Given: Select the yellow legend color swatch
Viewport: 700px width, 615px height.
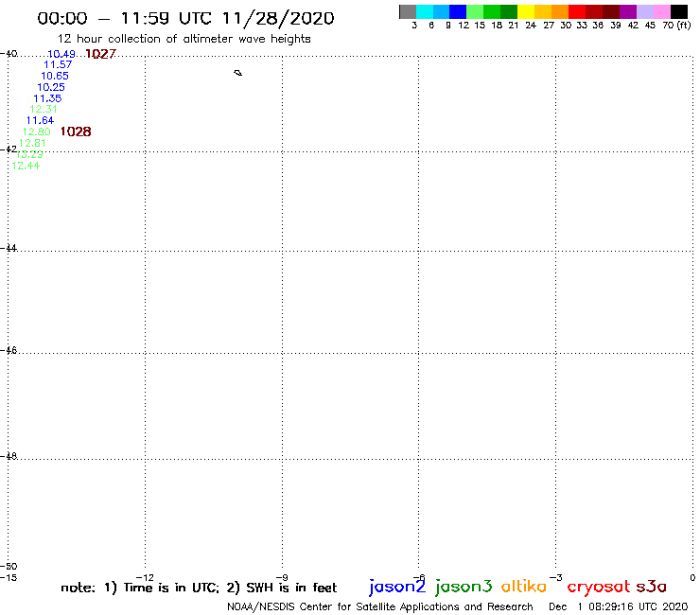Looking at the screenshot, I should pos(526,11).
